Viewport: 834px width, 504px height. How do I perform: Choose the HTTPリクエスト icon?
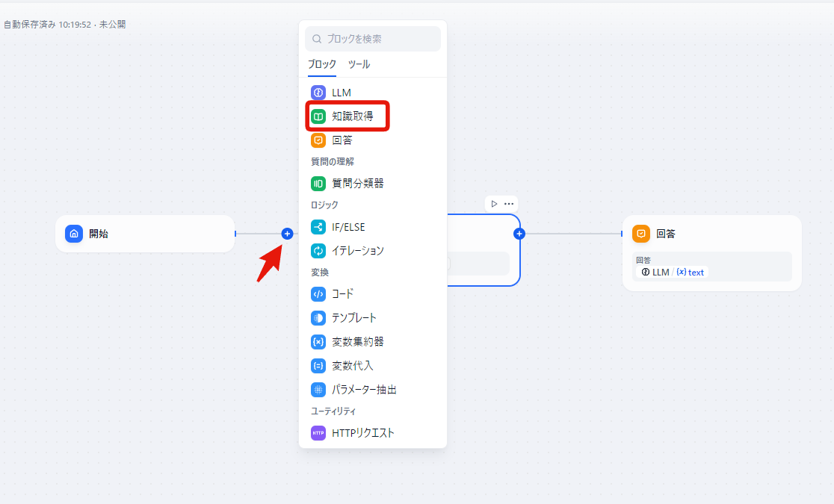(x=318, y=433)
